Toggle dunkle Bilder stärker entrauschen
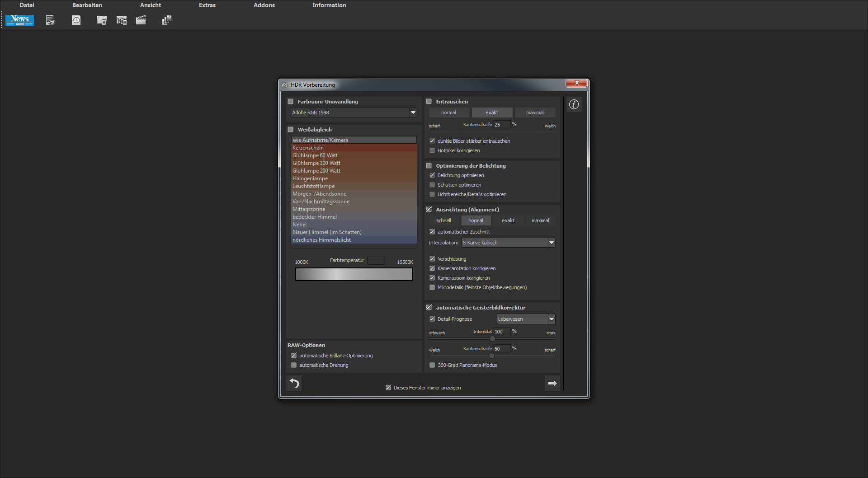 point(432,141)
